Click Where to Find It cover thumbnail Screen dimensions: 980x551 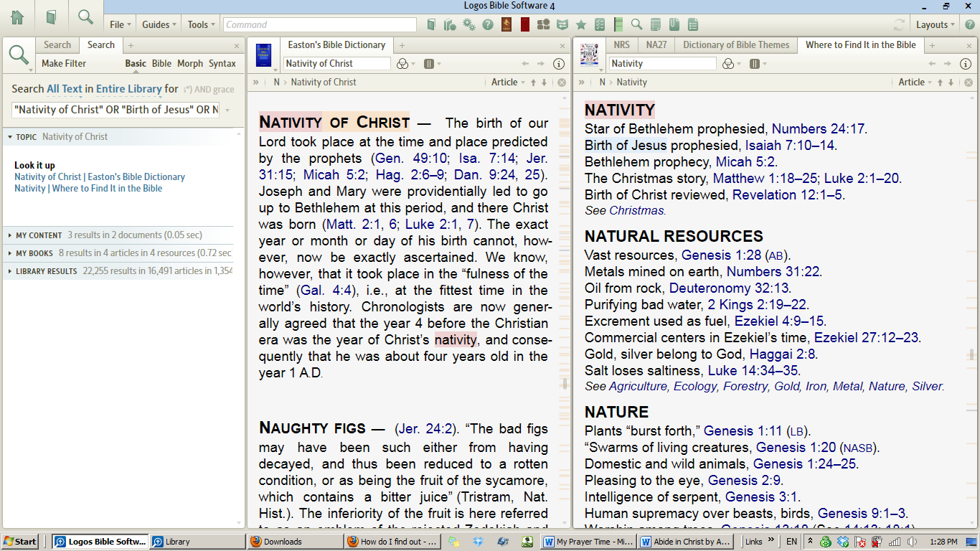point(589,55)
